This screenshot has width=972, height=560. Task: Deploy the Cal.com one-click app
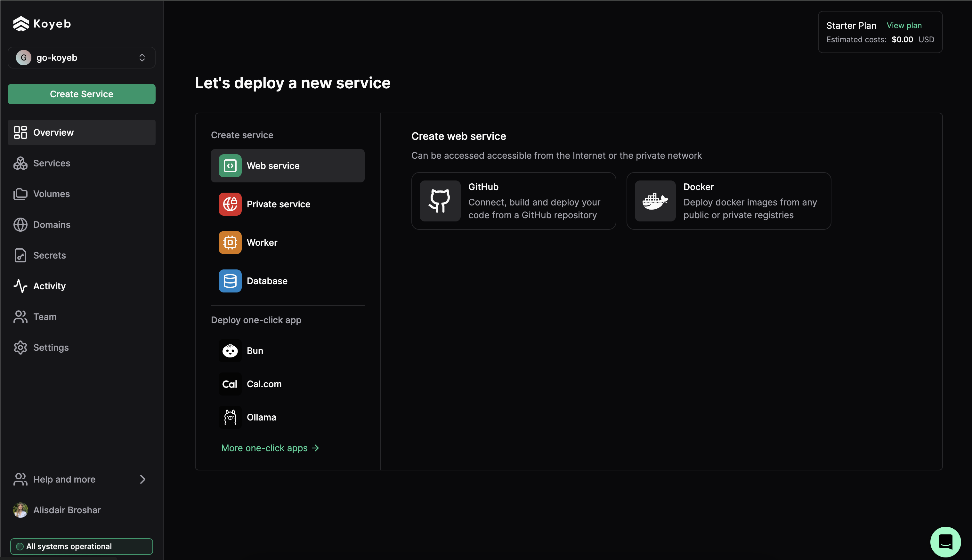coord(288,384)
